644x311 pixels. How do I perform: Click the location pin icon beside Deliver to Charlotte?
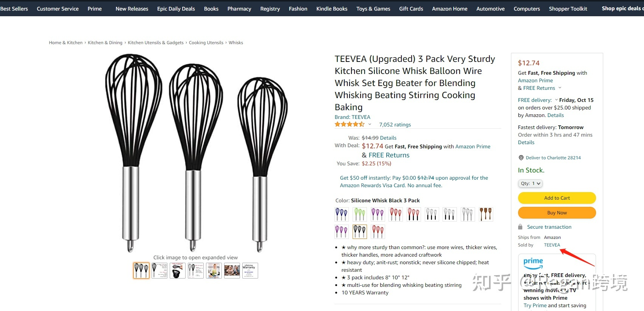pos(521,158)
